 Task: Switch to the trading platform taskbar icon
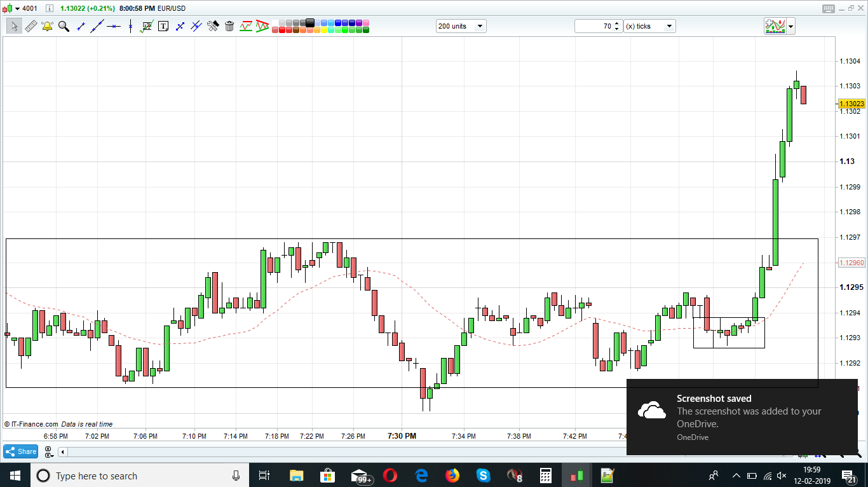click(x=577, y=476)
